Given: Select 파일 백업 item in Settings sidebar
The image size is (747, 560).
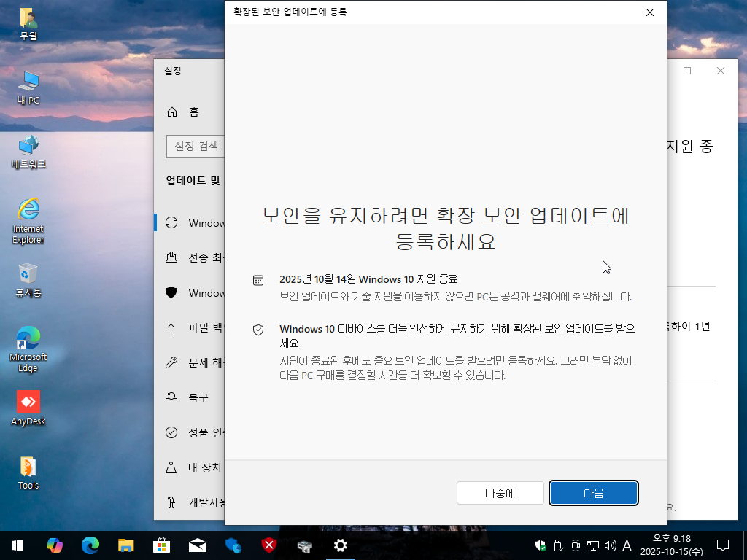Looking at the screenshot, I should tap(190, 327).
